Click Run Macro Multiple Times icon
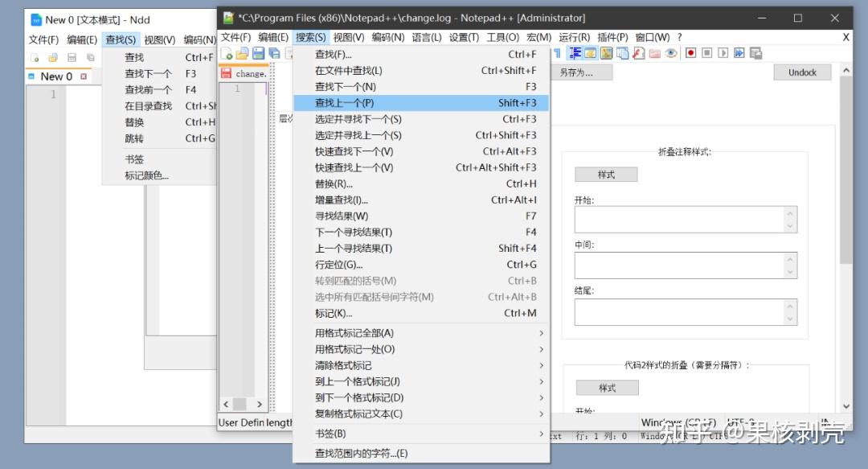Image resolution: width=868 pixels, height=469 pixels. 739,53
